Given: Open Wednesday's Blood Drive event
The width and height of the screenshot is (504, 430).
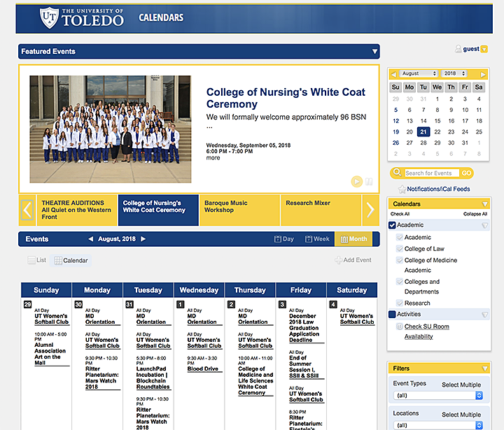Looking at the screenshot, I should [x=203, y=368].
